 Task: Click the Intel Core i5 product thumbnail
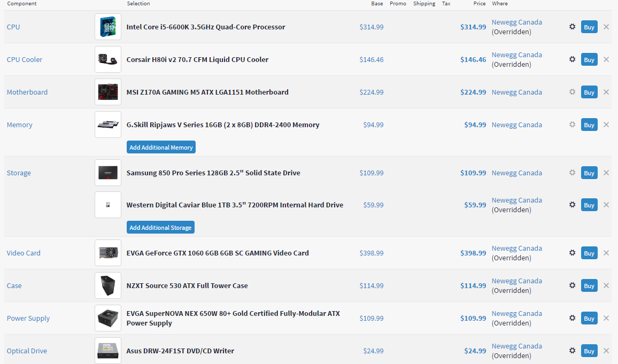(108, 27)
